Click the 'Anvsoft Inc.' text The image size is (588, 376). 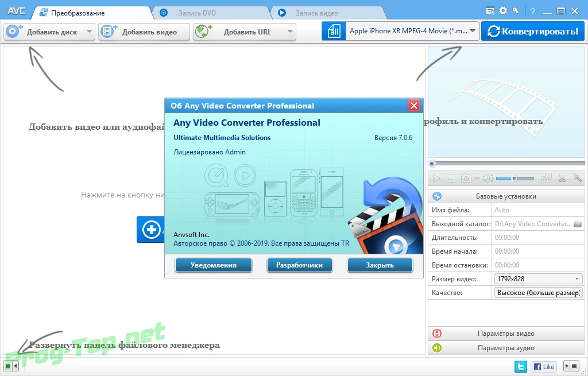point(191,235)
